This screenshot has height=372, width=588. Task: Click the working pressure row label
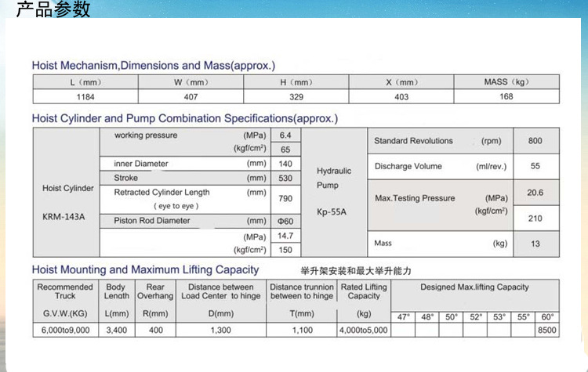[x=146, y=135]
